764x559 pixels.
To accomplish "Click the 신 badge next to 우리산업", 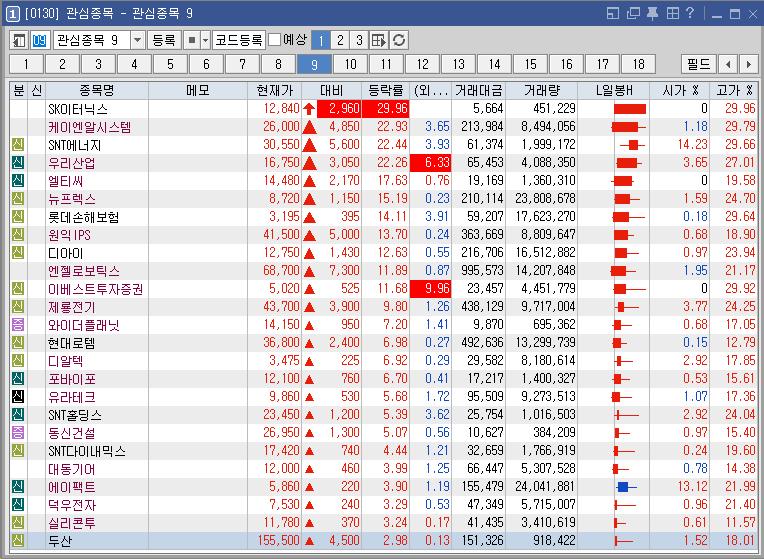I will 18,162.
